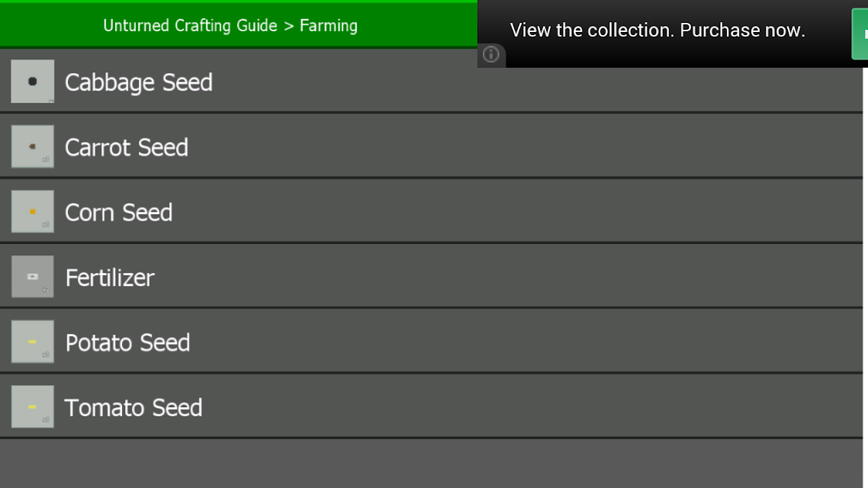Open the Fertilizer text entry

coord(110,278)
